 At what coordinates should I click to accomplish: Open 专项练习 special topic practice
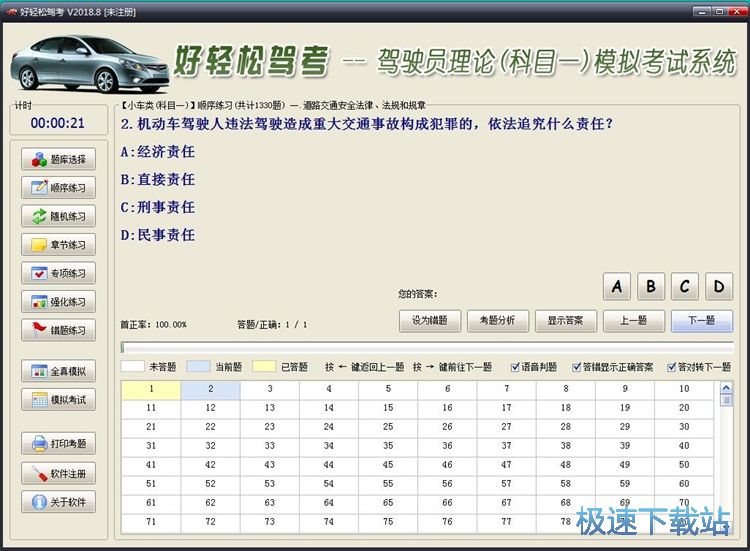(59, 273)
